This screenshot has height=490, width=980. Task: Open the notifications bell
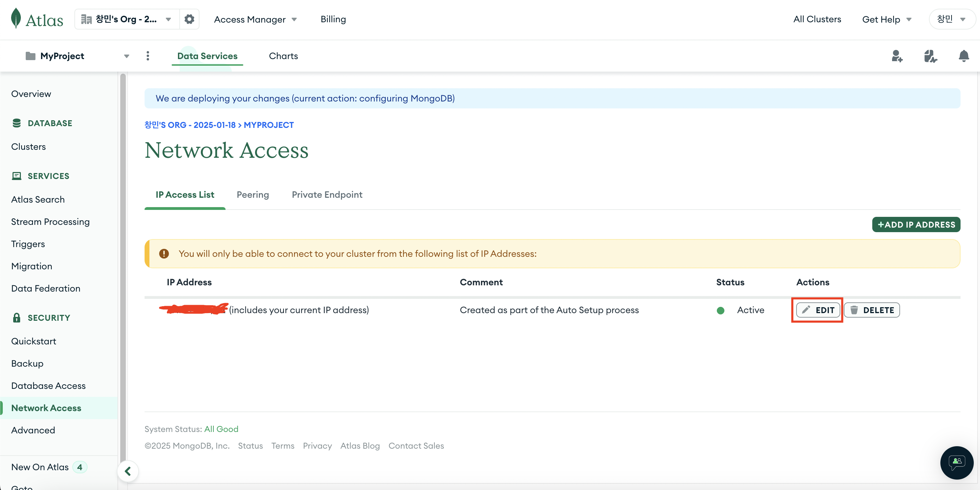pyautogui.click(x=963, y=56)
